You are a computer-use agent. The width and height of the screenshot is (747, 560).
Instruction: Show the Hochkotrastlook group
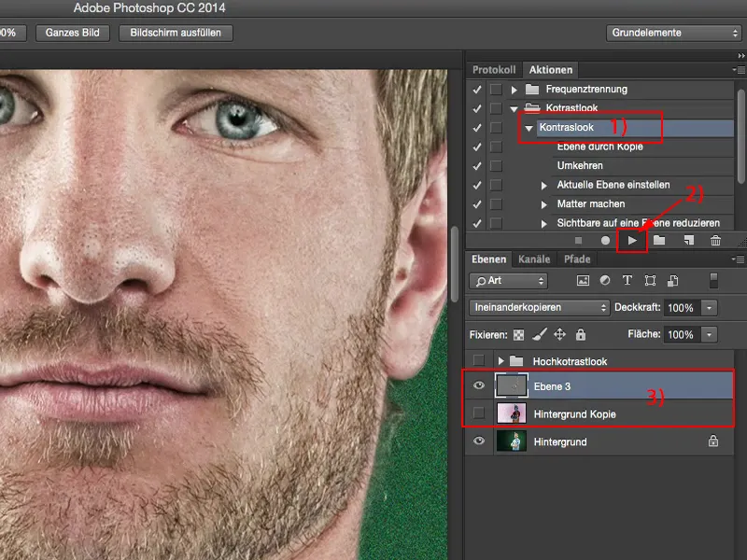point(479,360)
